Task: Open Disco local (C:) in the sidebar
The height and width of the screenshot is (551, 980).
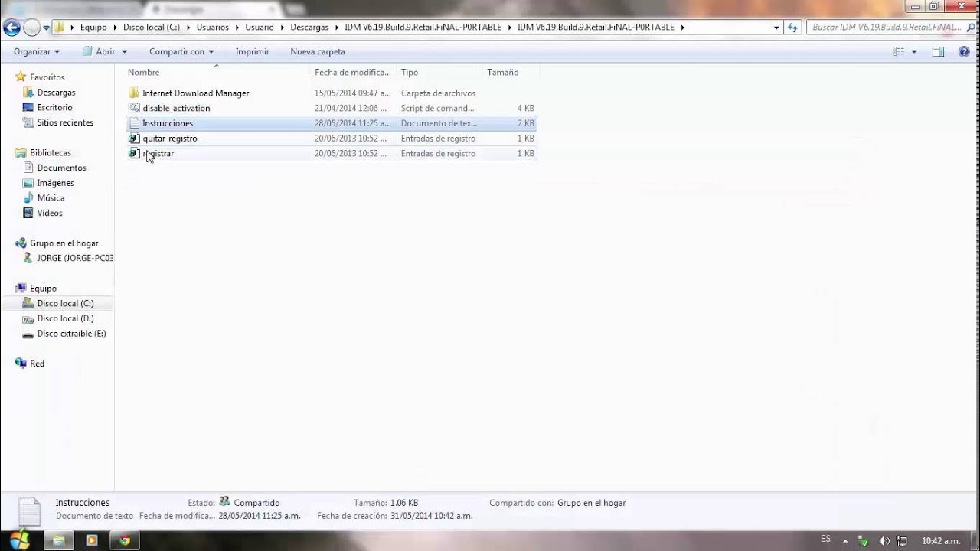Action: click(x=65, y=303)
